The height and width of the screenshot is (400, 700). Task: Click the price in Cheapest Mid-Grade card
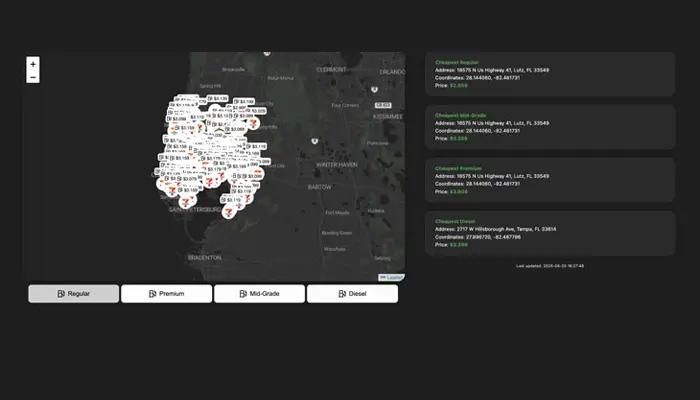458,138
